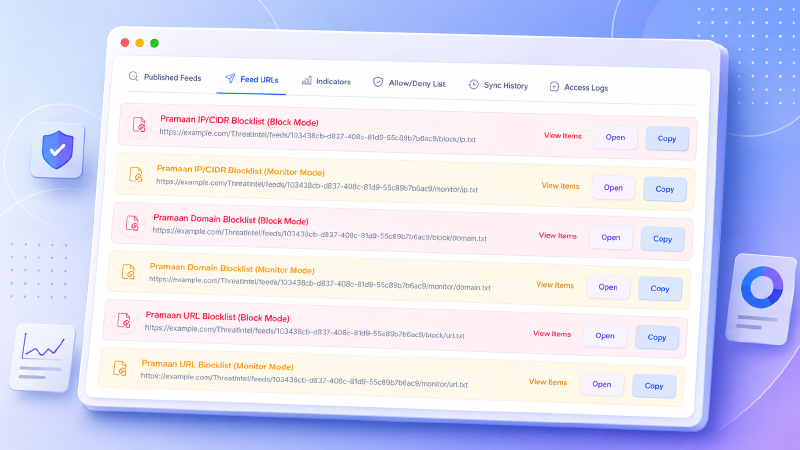The width and height of the screenshot is (800, 450).
Task: Open the IP/CIDR Blocklist (Block Mode) feed
Action: click(x=615, y=137)
